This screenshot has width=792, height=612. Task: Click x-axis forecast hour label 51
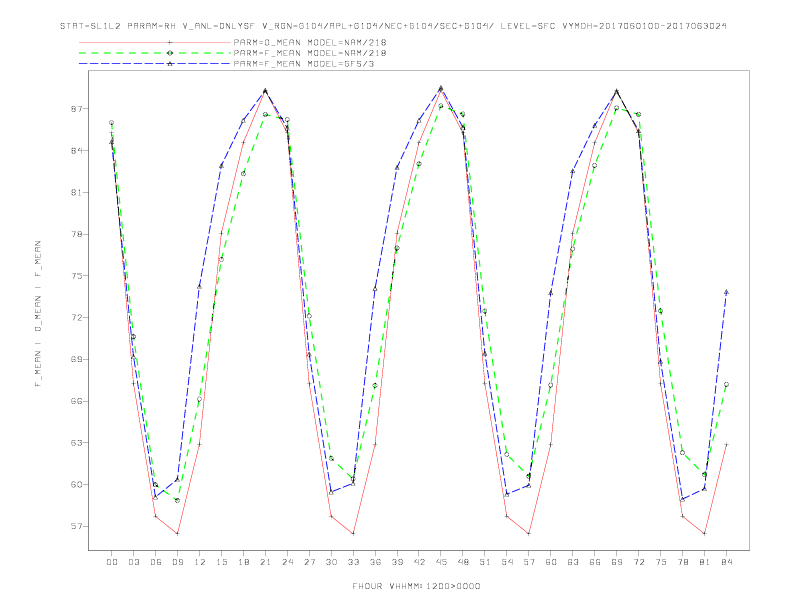point(485,562)
